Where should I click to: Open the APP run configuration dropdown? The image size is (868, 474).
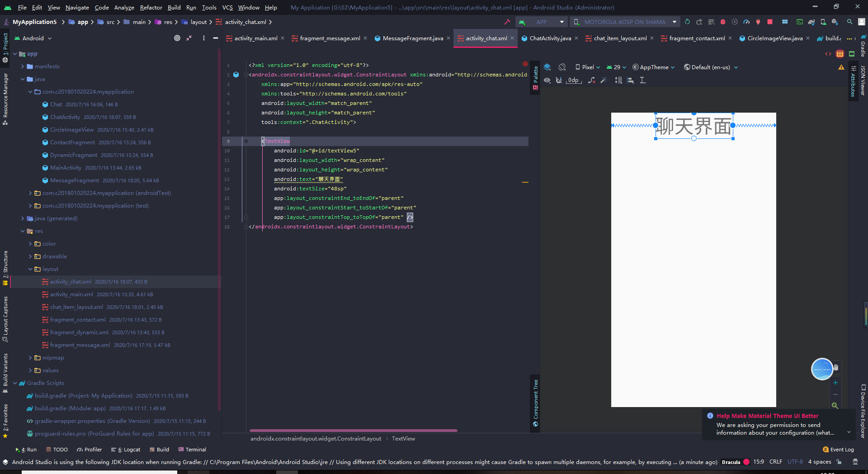[541, 22]
